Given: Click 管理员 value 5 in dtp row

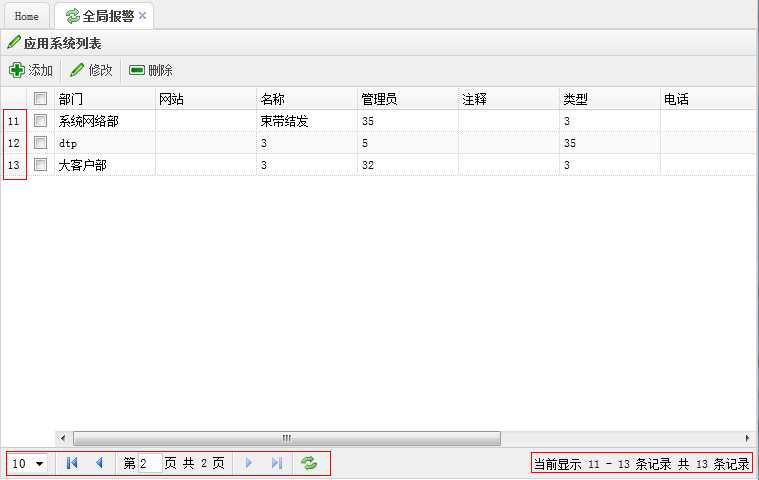Looking at the screenshot, I should click(x=408, y=143).
